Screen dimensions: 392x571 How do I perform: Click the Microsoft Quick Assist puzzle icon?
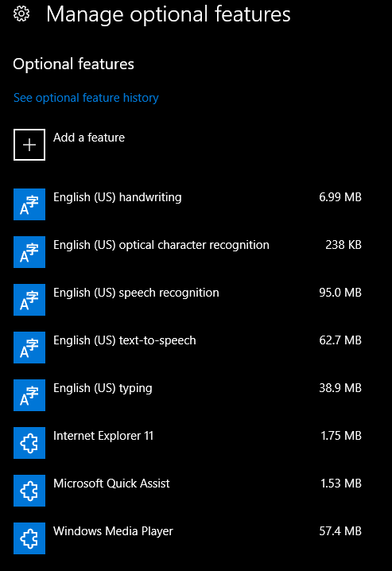tap(29, 491)
